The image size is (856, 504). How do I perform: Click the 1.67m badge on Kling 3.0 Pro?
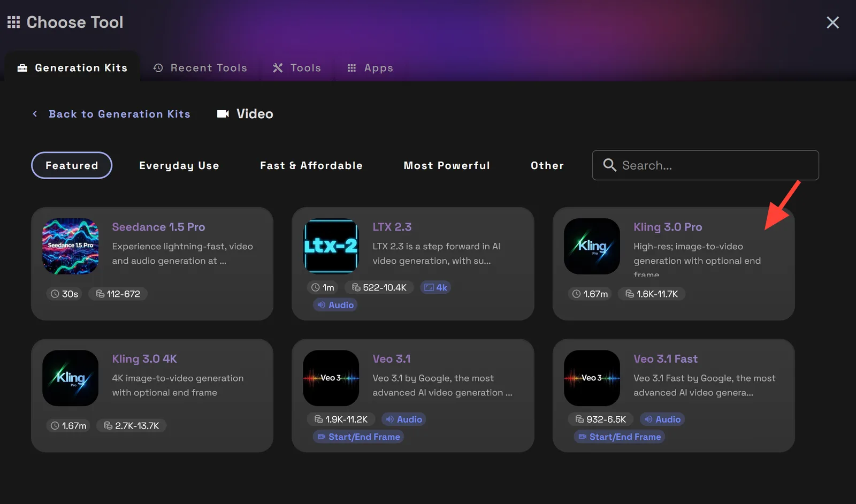(590, 294)
